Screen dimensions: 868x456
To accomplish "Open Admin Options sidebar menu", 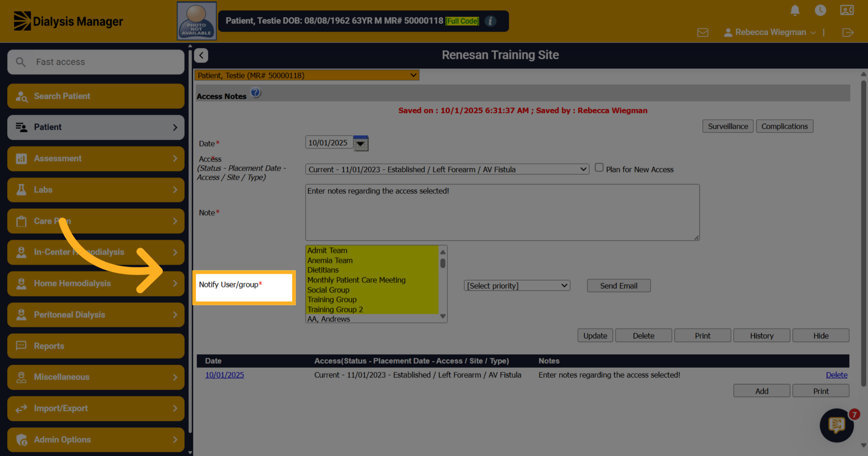I will click(x=96, y=439).
